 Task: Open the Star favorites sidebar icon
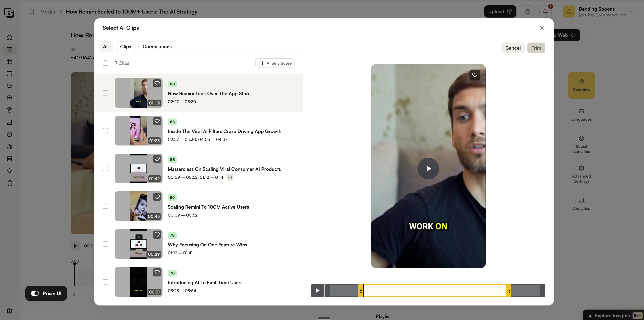[x=9, y=171]
